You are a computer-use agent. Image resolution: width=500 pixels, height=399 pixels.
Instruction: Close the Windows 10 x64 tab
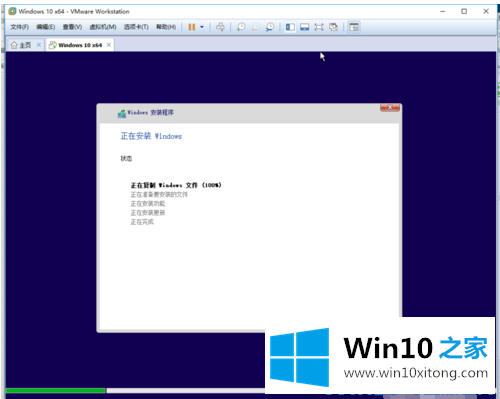pyautogui.click(x=109, y=45)
